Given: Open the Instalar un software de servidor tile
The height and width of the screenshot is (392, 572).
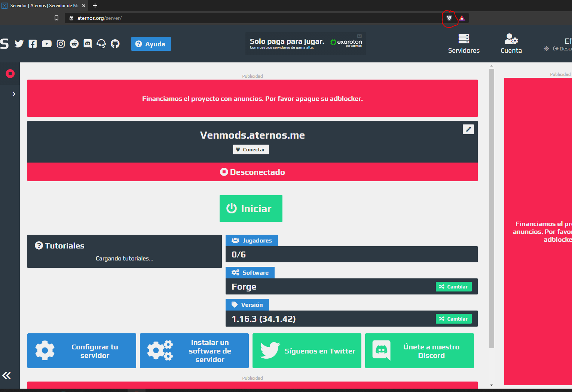Looking at the screenshot, I should point(194,351).
